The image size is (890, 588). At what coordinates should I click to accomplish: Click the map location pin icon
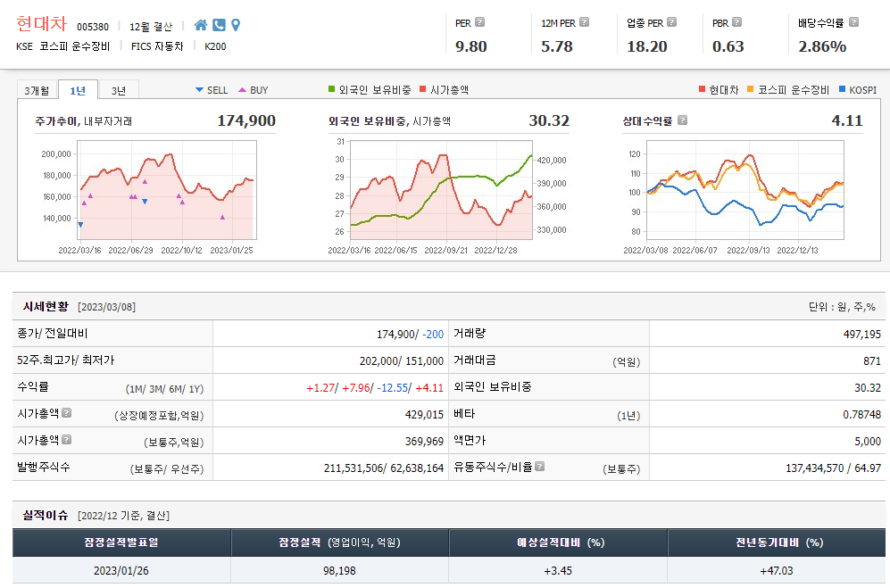[236, 25]
